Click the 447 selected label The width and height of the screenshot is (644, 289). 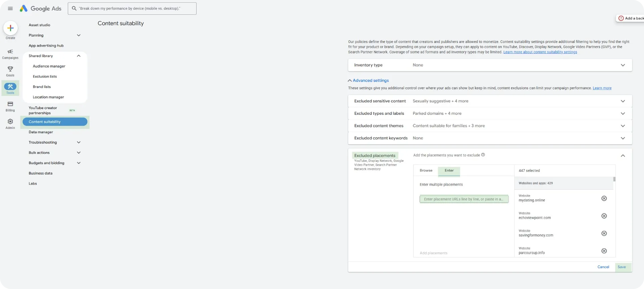[529, 171]
